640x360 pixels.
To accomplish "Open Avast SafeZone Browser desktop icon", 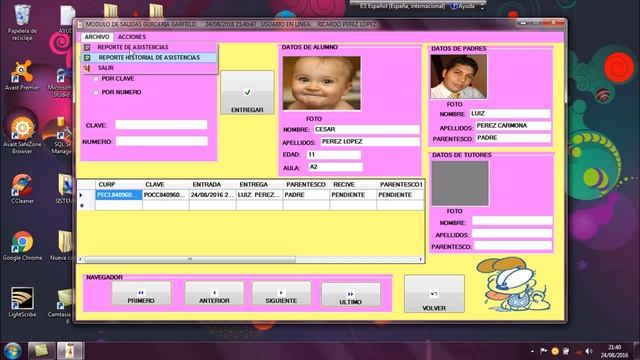I will point(22,135).
